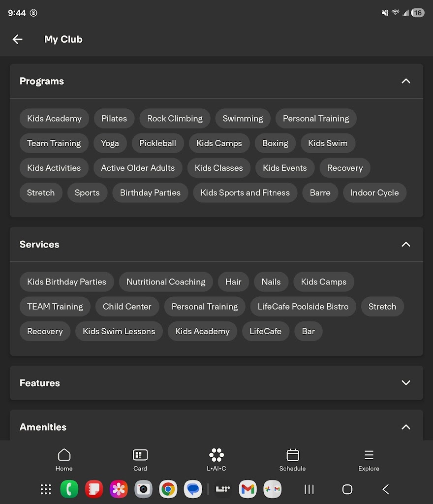Collapse the Programs section
Screen dimensions: 433x504
click(405, 81)
